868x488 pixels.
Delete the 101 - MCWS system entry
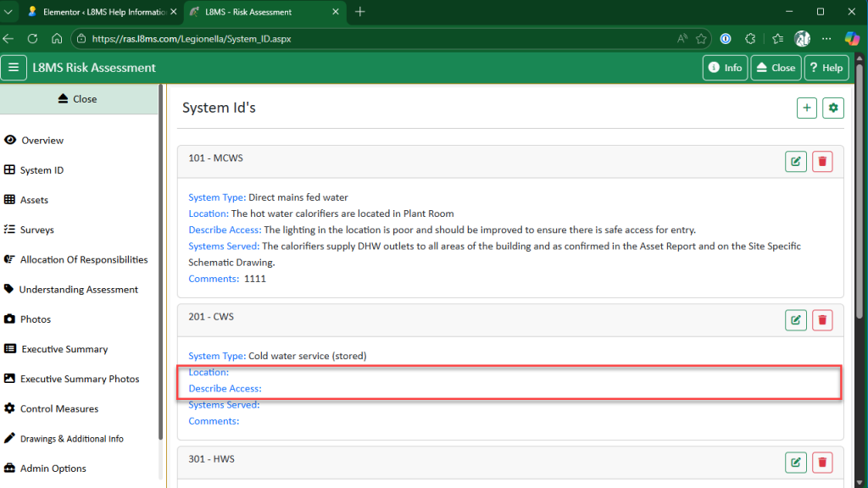pyautogui.click(x=822, y=161)
